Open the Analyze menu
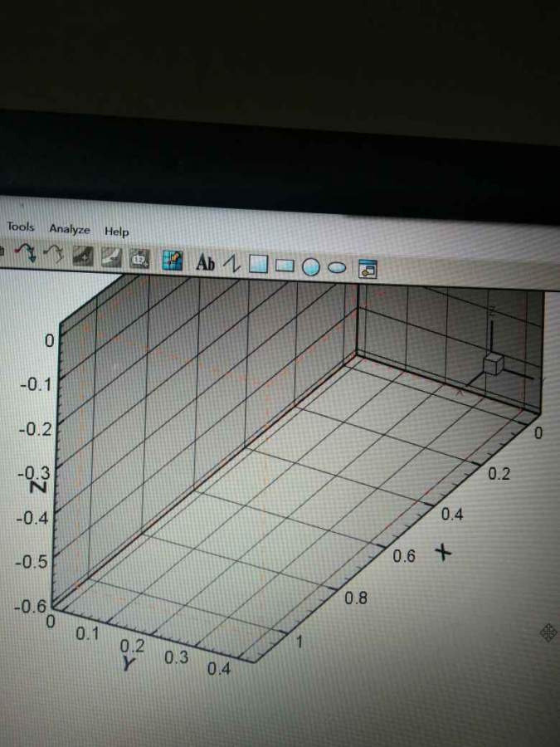This screenshot has width=560, height=747. [x=70, y=229]
